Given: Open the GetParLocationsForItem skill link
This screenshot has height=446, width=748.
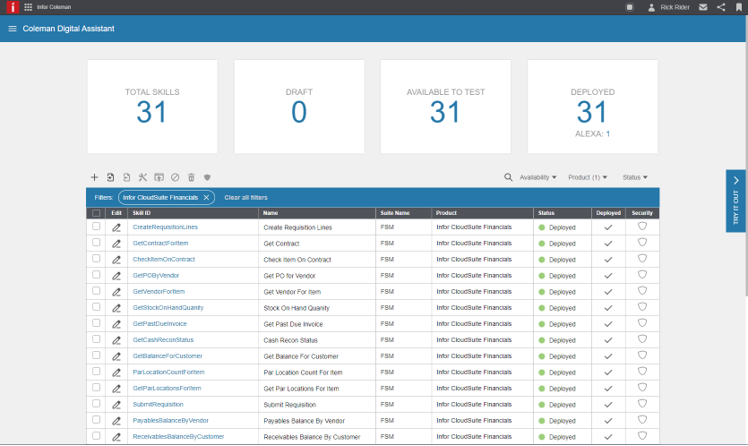Looking at the screenshot, I should click(x=166, y=388).
